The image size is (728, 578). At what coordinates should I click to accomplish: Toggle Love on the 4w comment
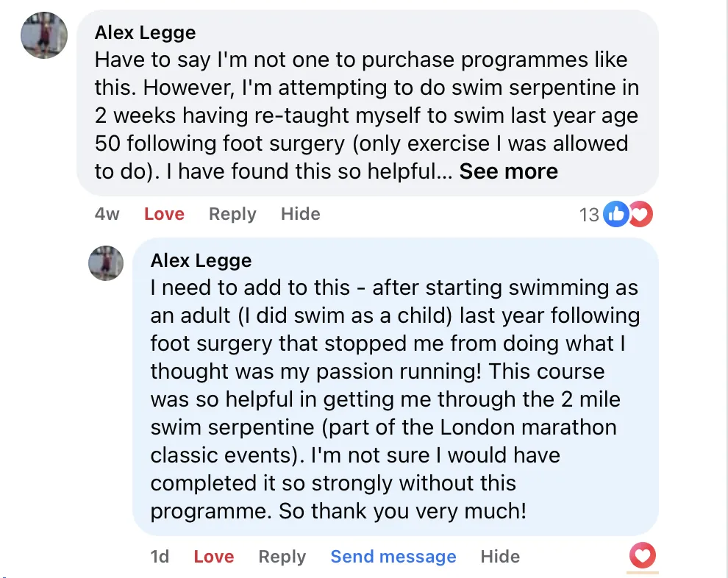coord(164,214)
